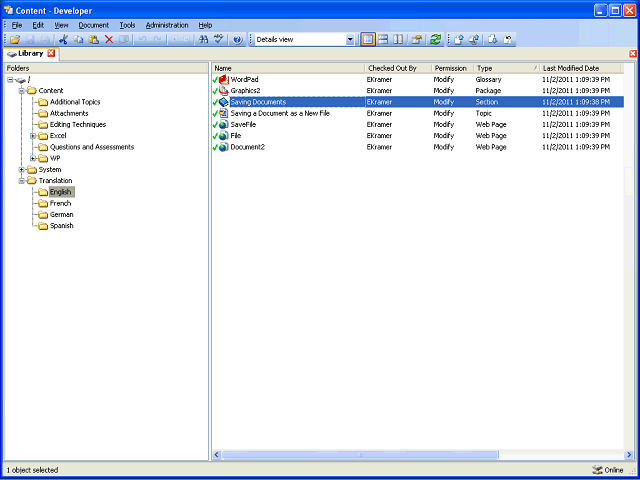Screen dimensions: 640x480
Task: Click the WordPad glossary icon
Action: click(223, 80)
